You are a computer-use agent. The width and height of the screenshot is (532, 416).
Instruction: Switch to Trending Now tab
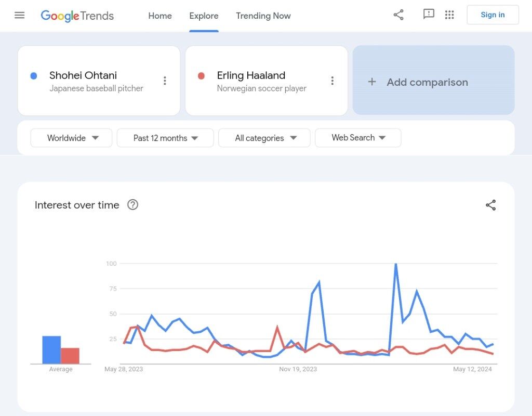tap(263, 16)
